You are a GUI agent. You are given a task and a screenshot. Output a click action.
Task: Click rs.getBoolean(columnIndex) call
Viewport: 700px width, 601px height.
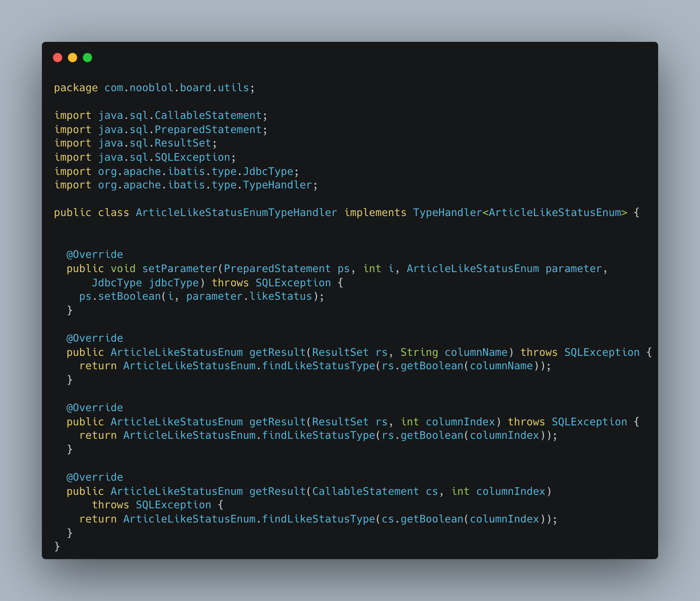[x=463, y=435]
